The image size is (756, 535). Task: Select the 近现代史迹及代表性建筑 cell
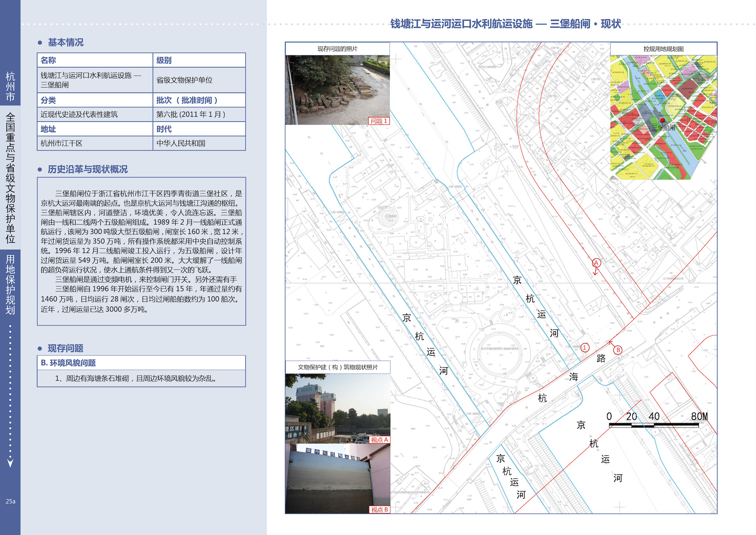95,114
